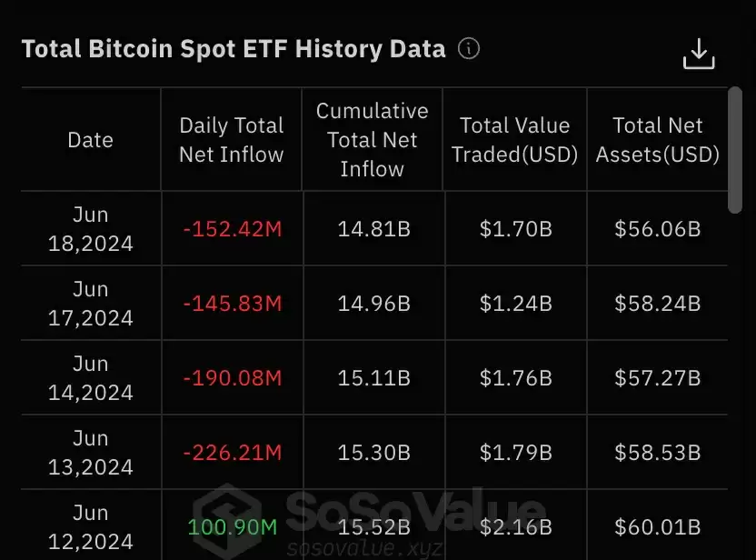Viewport: 756px width, 560px height.
Task: Click the info icon beside the title
Action: click(x=469, y=48)
